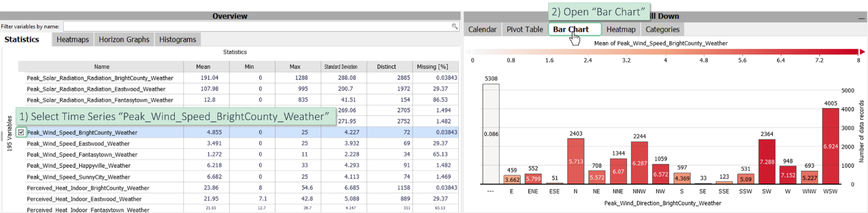Image resolution: width=868 pixels, height=213 pixels.
Task: Click the WSW bar in chart
Action: (x=830, y=146)
